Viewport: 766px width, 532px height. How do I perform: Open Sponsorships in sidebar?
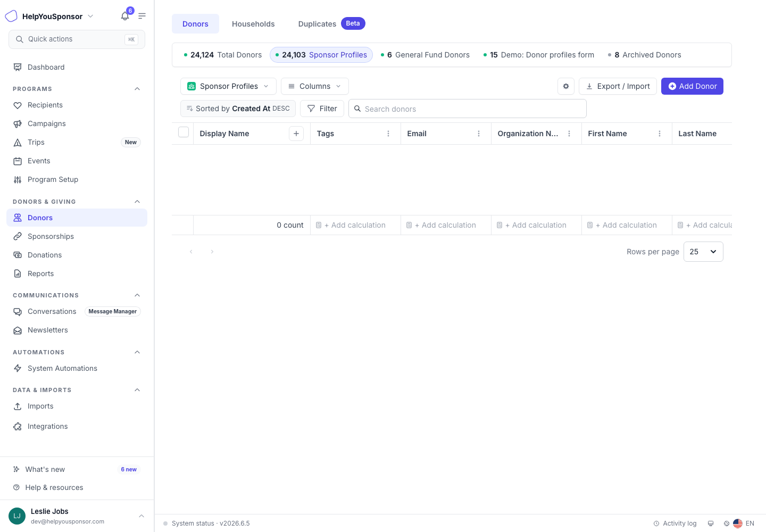click(77, 236)
